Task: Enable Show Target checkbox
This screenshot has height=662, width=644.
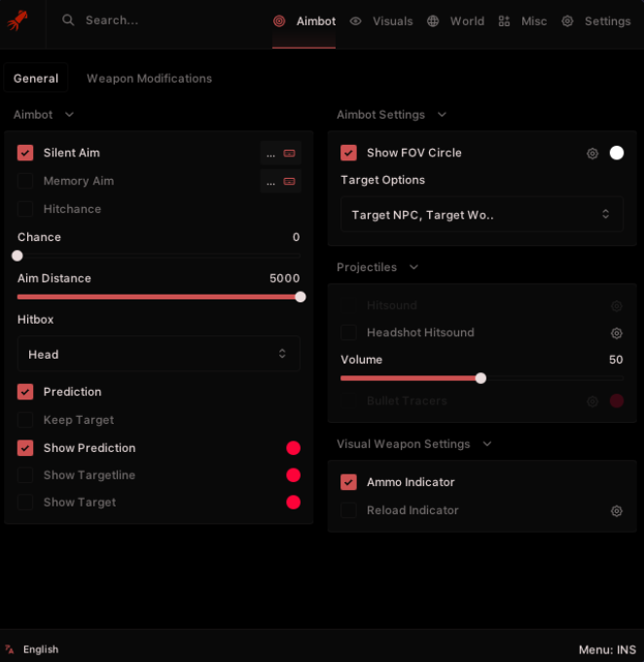Action: coord(25,503)
